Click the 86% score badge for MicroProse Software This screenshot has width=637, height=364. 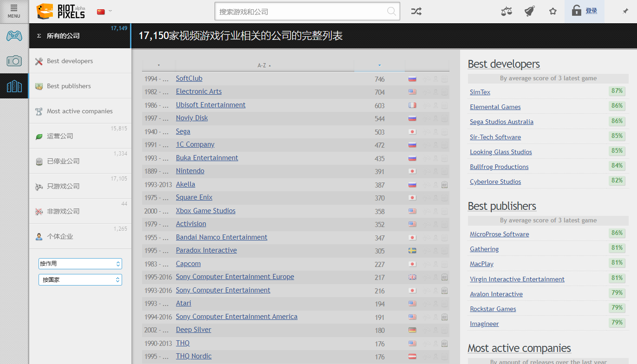click(617, 233)
